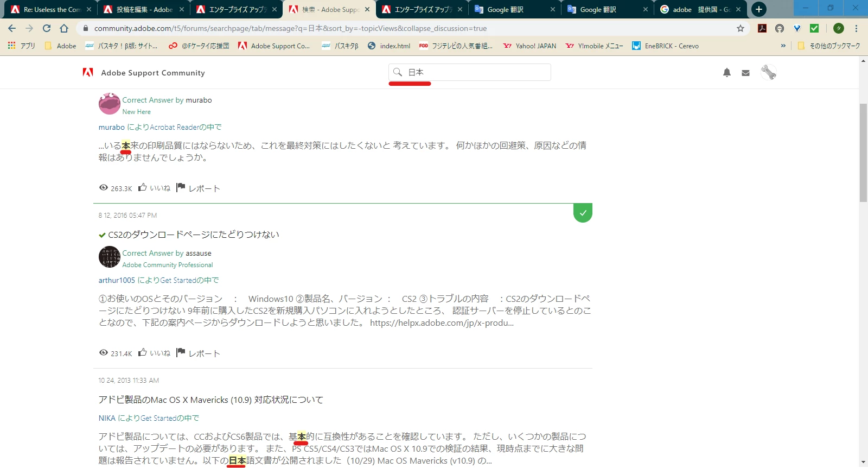Open the apps shortcut in bookmarks bar

pos(22,46)
